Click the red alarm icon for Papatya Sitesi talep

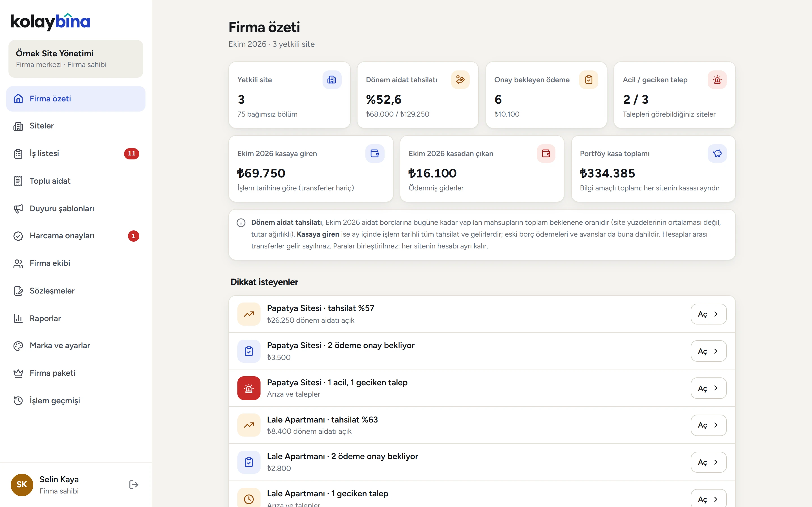point(249,388)
